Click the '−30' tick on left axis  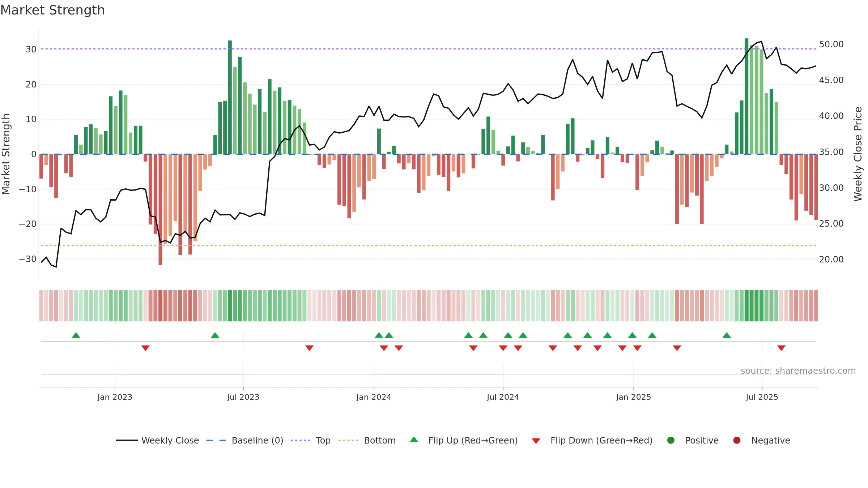tap(28, 259)
